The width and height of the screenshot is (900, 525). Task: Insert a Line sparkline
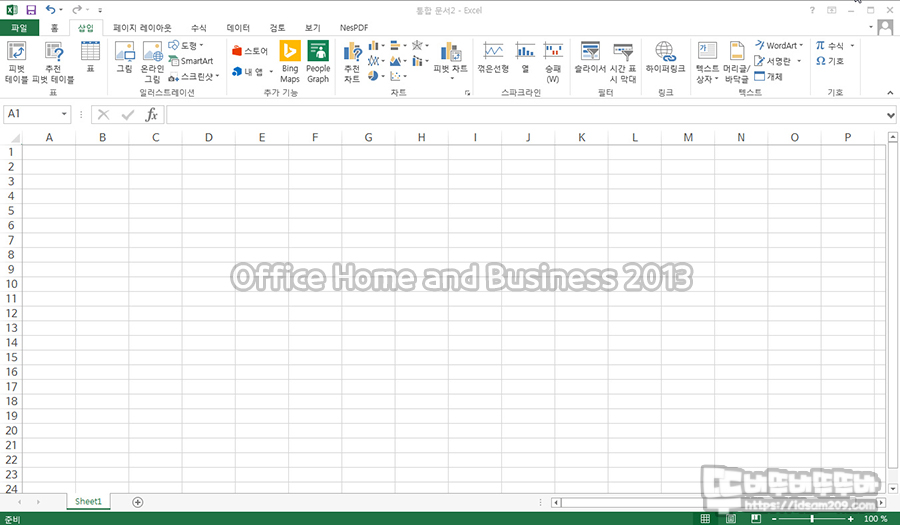pos(493,57)
